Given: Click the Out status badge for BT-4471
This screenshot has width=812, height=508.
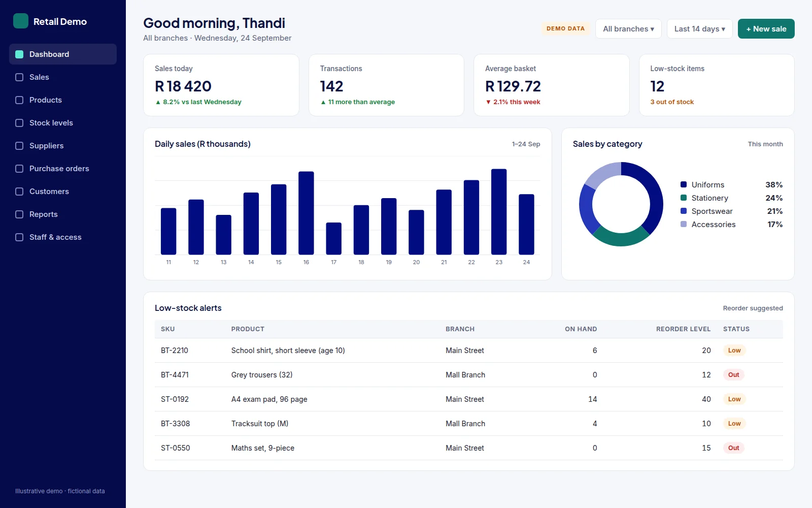Looking at the screenshot, I should pyautogui.click(x=734, y=375).
